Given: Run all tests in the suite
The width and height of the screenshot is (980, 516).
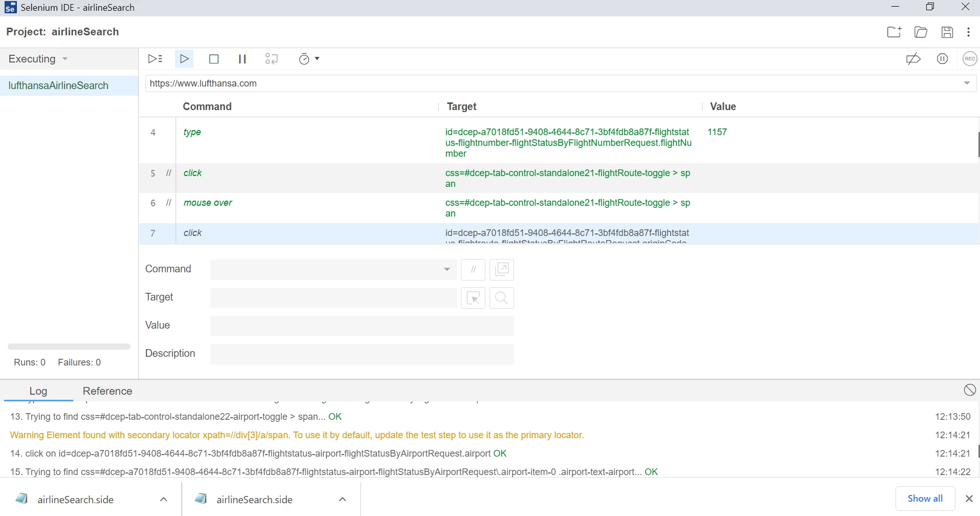Looking at the screenshot, I should point(155,59).
